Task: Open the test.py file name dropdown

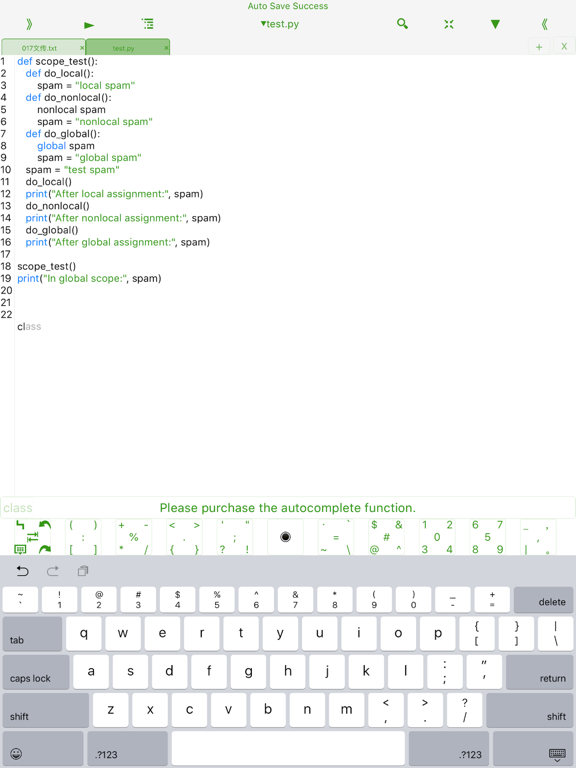Action: point(279,24)
